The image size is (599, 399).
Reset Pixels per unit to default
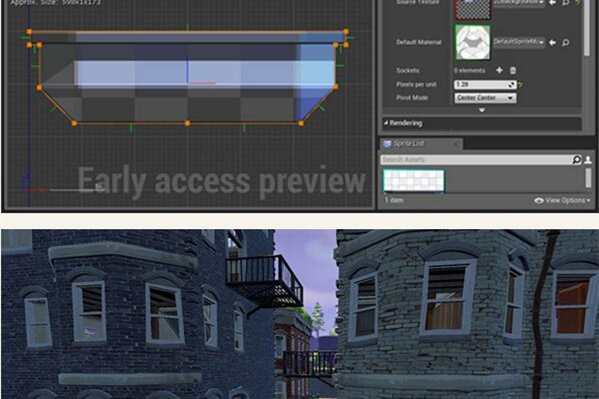[x=520, y=85]
